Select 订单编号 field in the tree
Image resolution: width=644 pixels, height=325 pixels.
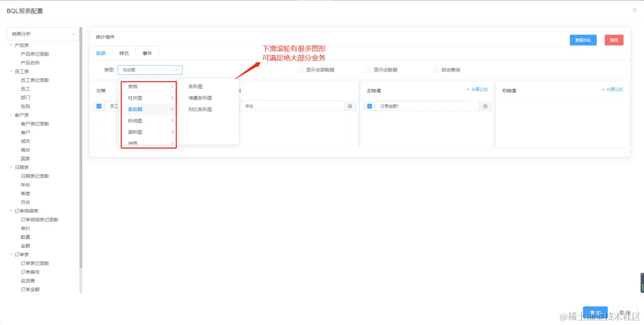click(x=30, y=272)
